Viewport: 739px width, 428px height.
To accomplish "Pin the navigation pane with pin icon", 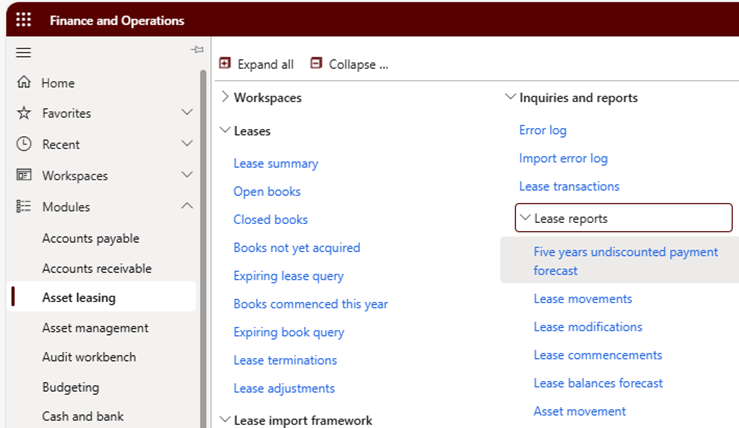I will (197, 49).
